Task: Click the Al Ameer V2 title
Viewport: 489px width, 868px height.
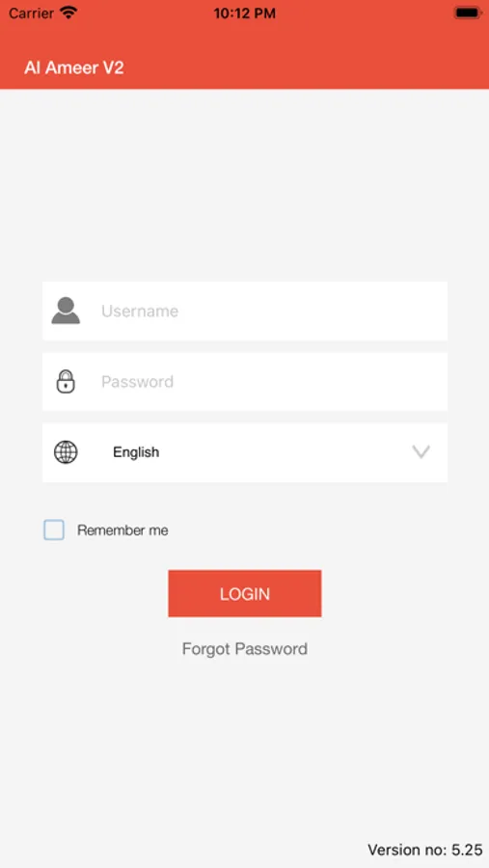Action: pos(73,68)
